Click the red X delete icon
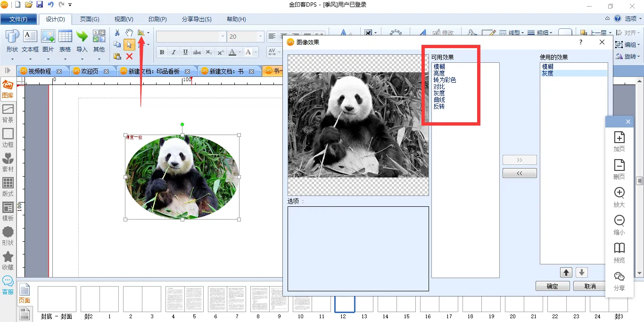 tap(129, 56)
